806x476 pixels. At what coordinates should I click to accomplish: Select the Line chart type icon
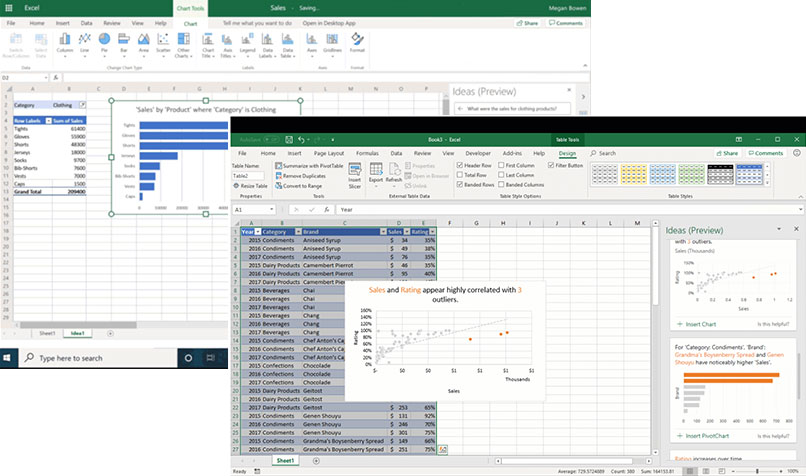pyautogui.click(x=85, y=43)
